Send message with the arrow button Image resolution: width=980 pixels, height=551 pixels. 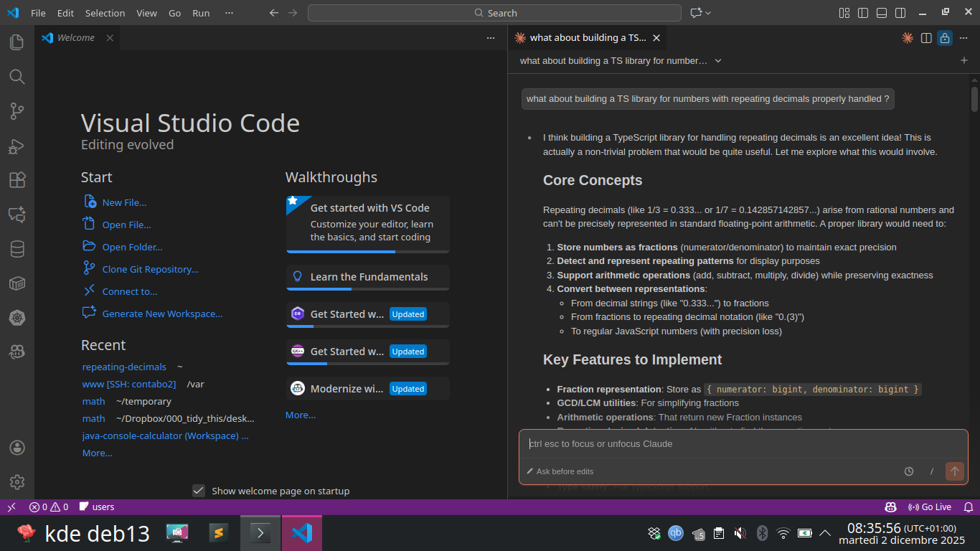tap(954, 471)
